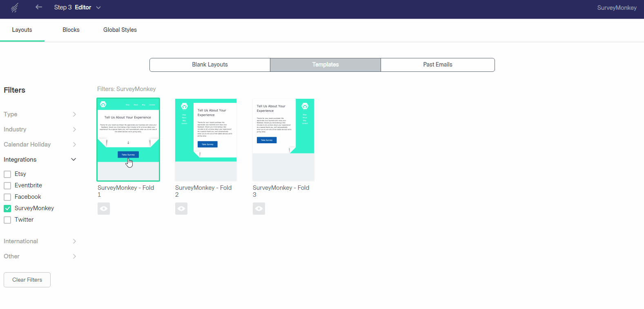This screenshot has height=309, width=644.
Task: Select the SurveyMonkey - Fold 2 template thumbnail
Action: point(206,140)
